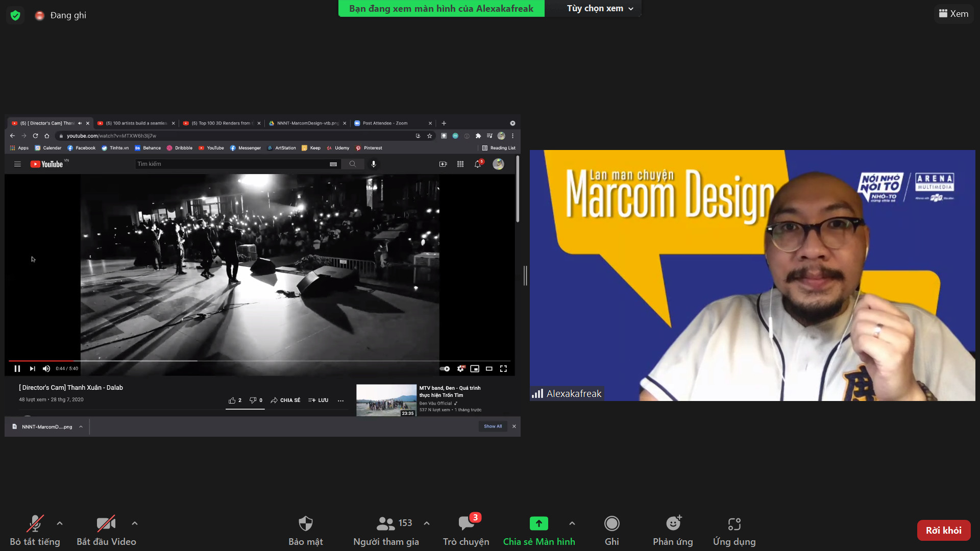This screenshot has width=980, height=551.
Task: Like the Thanh Xuân video
Action: [x=235, y=400]
